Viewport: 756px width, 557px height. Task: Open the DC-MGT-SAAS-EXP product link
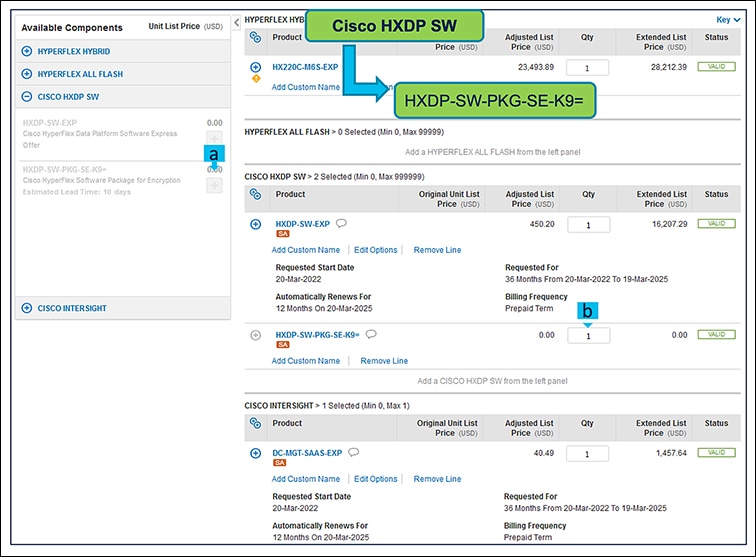(307, 453)
